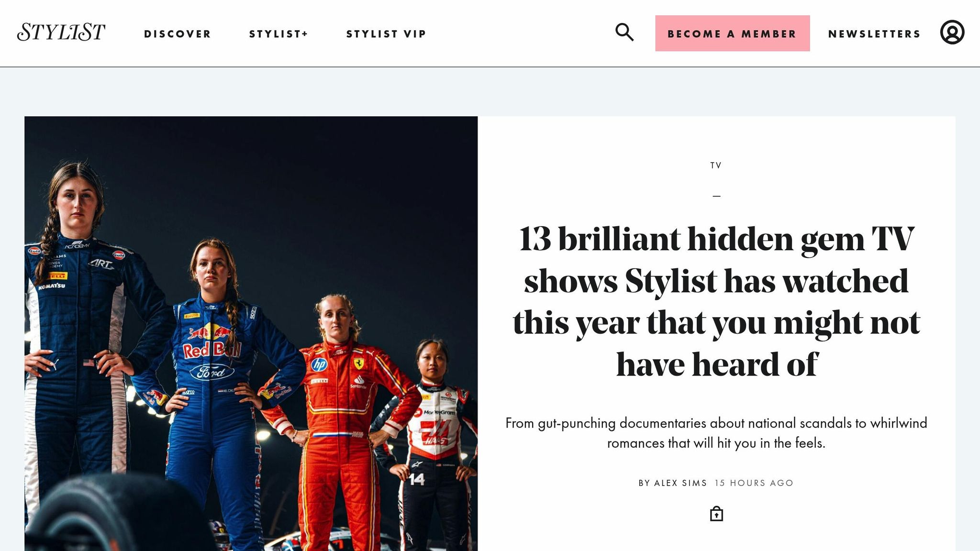Click the 'From gut-punching documentaries' description text

click(x=716, y=433)
